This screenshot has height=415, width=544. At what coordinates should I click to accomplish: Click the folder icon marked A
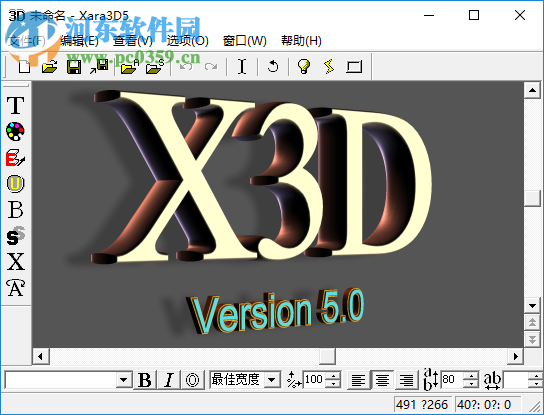[130, 66]
